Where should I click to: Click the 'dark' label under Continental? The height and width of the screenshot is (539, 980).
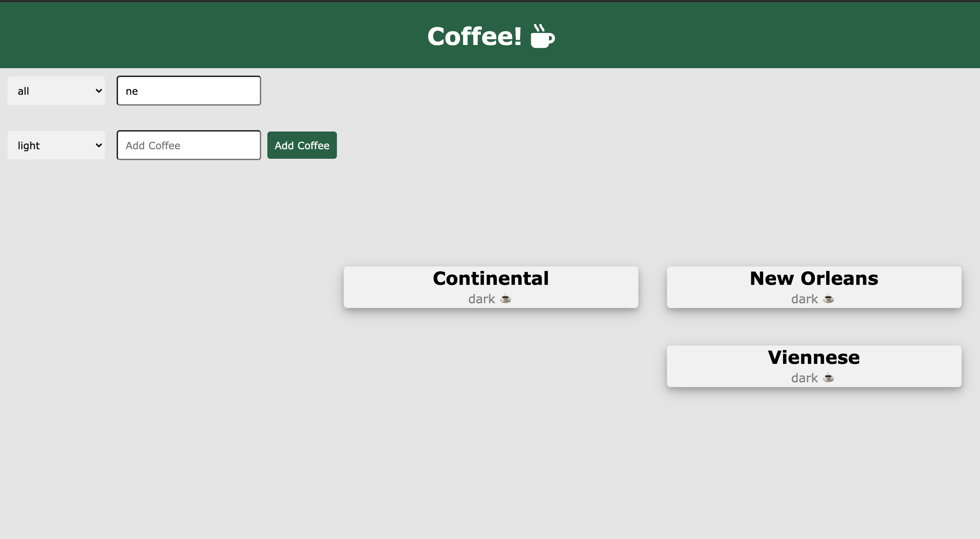pyautogui.click(x=481, y=299)
